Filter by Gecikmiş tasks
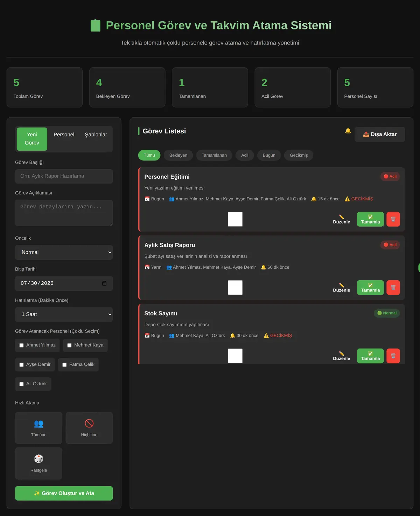 point(299,155)
